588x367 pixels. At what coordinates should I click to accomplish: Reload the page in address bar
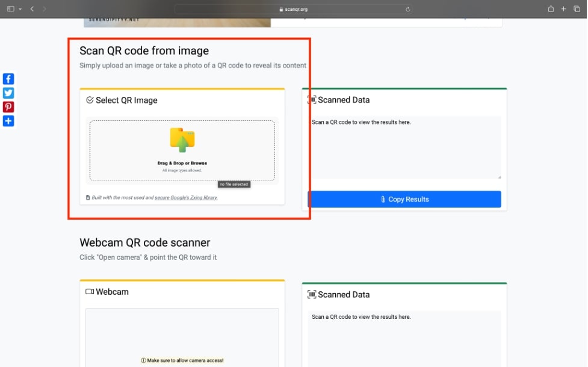coord(408,9)
